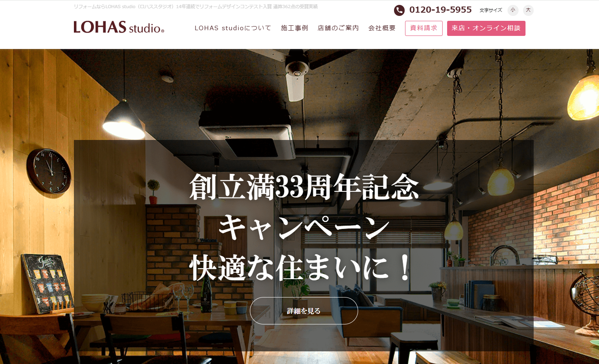Screen dimensions: 599x364
Task: Click the キャンペーン line of banner text
Action: 304,228
